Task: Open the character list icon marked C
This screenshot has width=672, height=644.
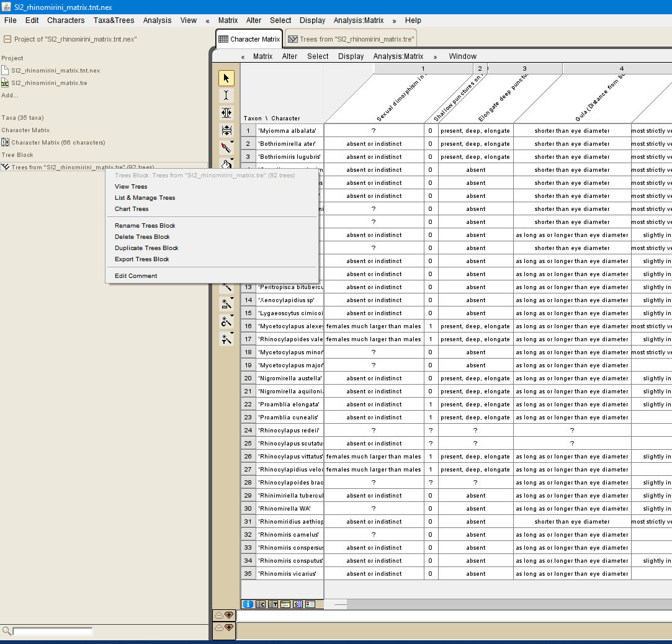Action: 261,604
